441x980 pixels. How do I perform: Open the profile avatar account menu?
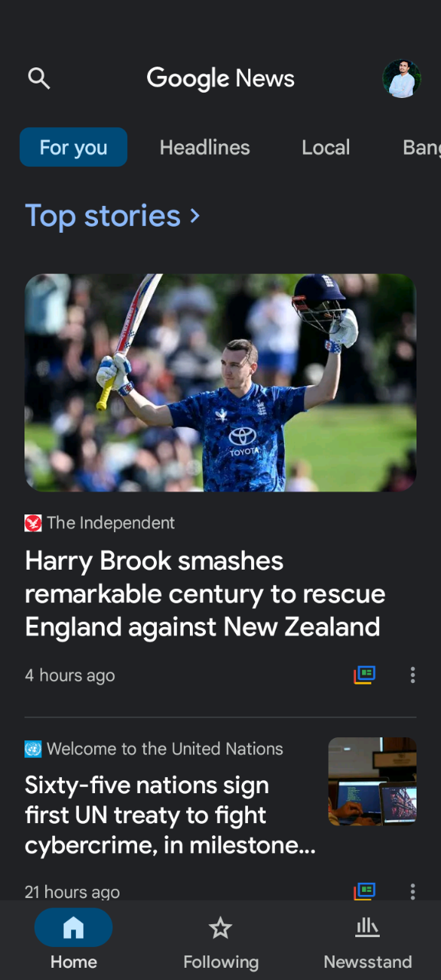[402, 79]
